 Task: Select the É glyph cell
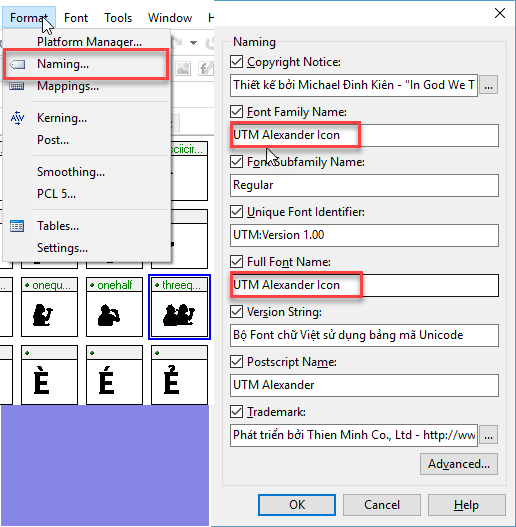[114, 375]
